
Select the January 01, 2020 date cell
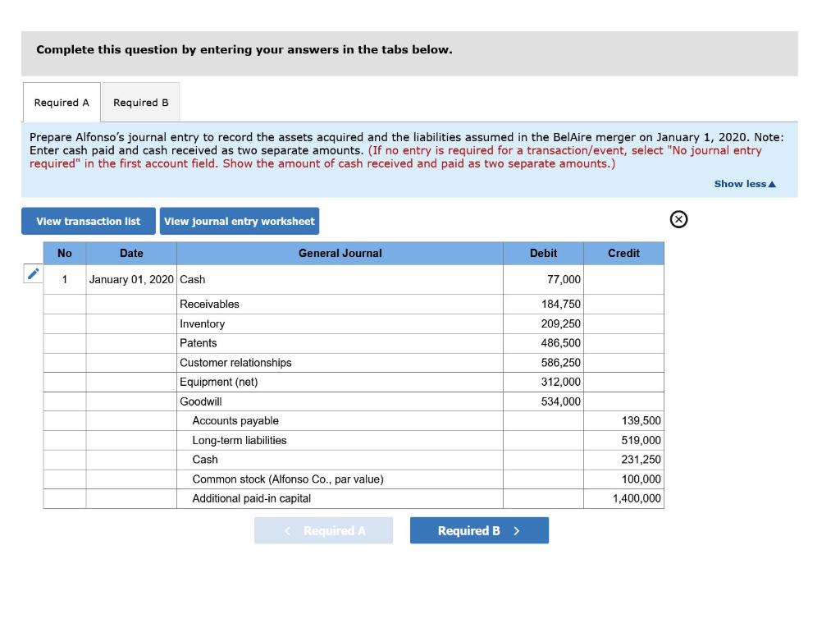coord(130,279)
